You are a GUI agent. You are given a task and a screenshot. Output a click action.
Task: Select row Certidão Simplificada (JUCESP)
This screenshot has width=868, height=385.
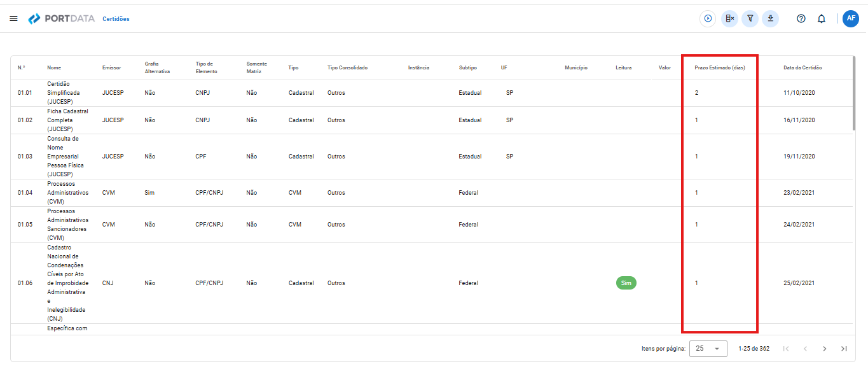pos(432,93)
